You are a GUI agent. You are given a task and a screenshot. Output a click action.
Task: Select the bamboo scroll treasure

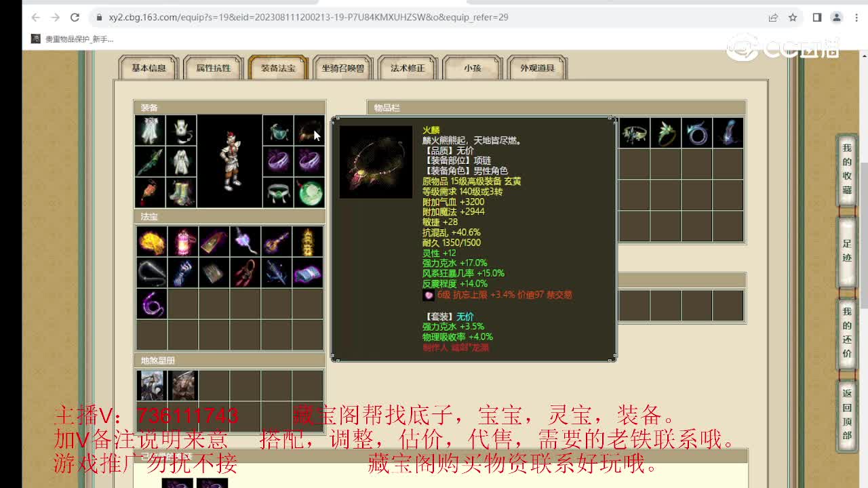[214, 272]
